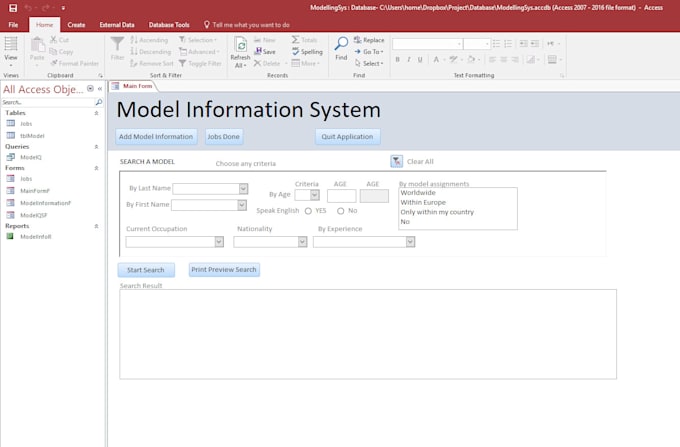Open the ModelInfoR report
The width and height of the screenshot is (680, 447).
[x=36, y=237]
